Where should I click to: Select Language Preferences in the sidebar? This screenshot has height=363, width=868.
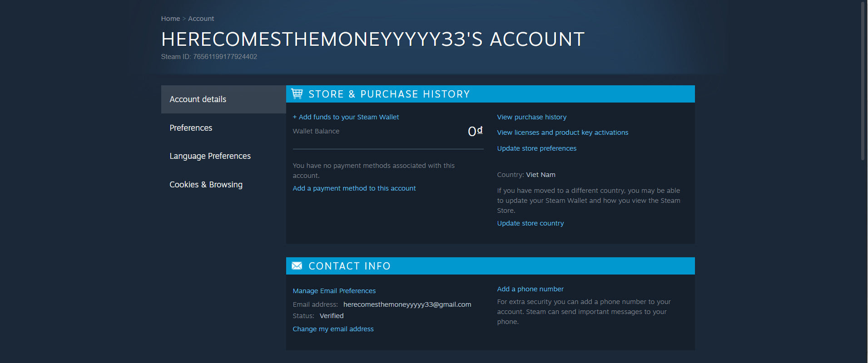point(210,156)
